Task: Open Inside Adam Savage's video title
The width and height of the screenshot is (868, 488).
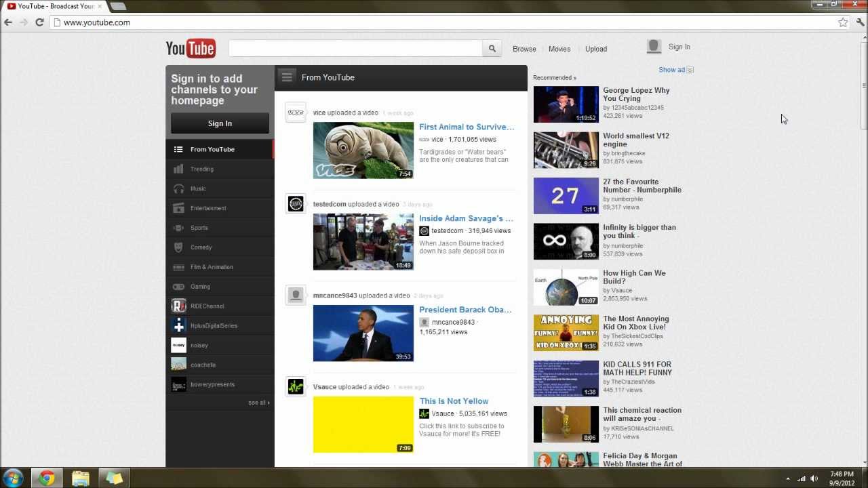Action: pos(466,218)
